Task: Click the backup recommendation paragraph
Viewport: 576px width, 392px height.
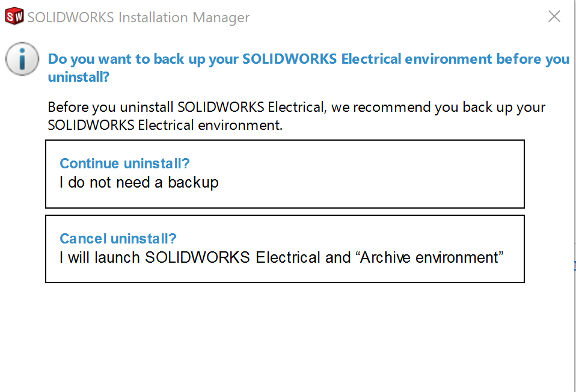Action: pos(296,116)
